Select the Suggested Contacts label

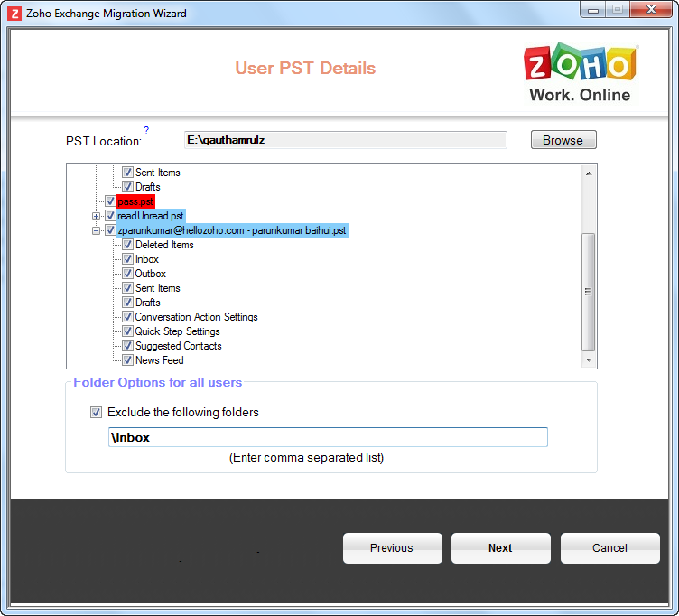click(179, 346)
